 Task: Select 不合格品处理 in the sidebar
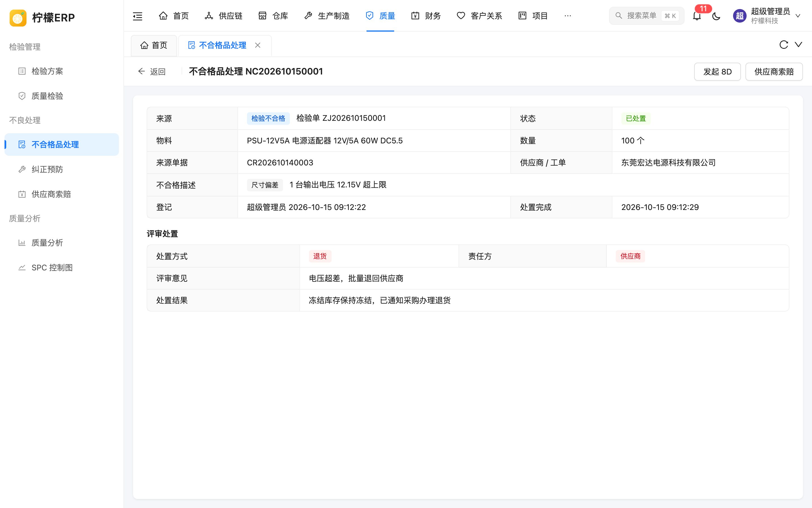(62, 144)
